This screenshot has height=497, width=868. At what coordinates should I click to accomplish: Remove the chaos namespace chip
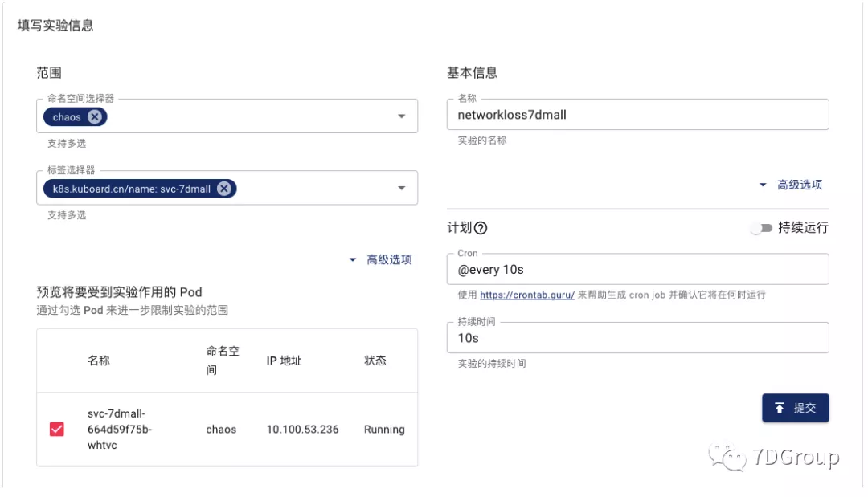pos(95,116)
